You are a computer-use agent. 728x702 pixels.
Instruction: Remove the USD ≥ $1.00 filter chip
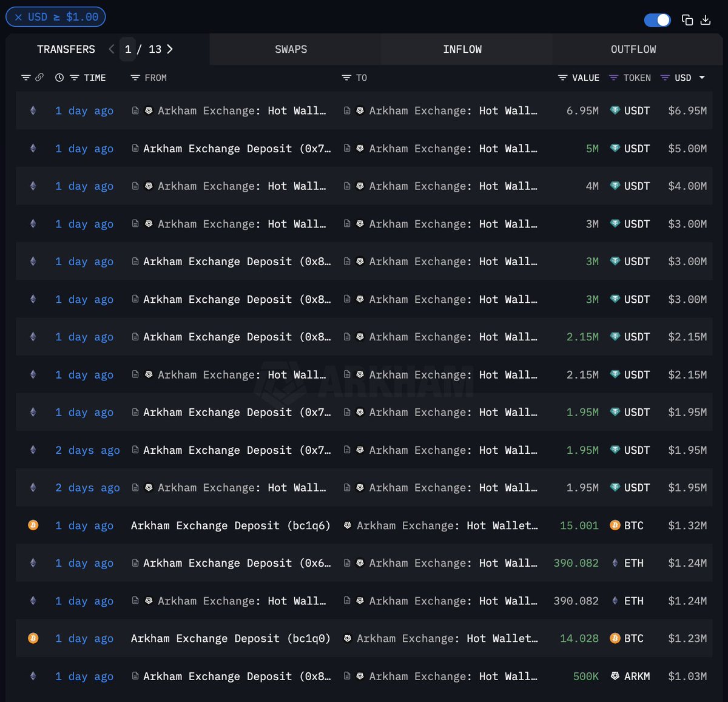(18, 17)
